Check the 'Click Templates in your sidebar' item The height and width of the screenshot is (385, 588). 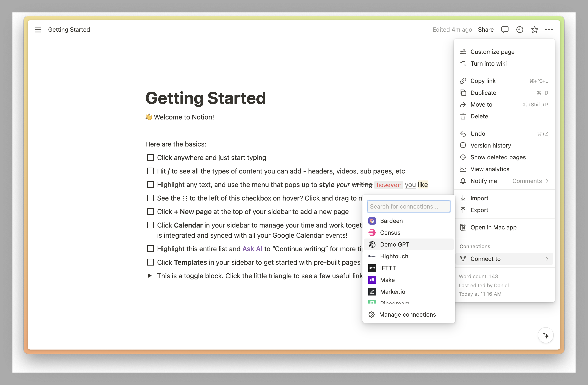[x=150, y=262]
